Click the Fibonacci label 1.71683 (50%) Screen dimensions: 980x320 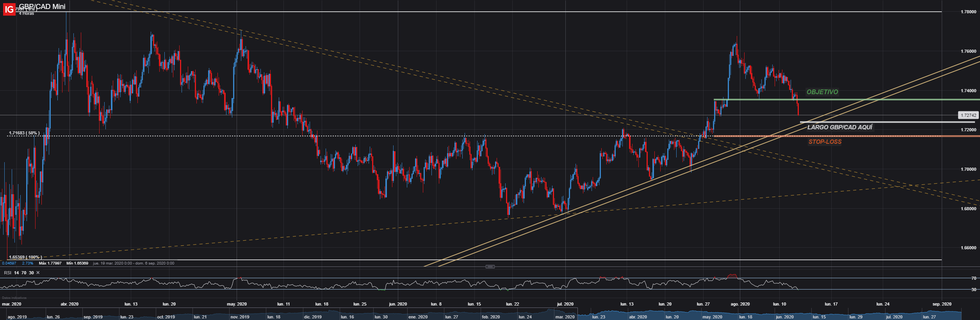tap(24, 133)
